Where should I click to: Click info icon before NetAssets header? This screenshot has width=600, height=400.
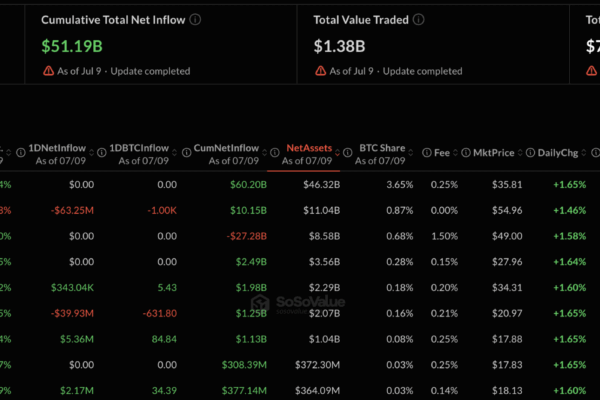click(275, 153)
